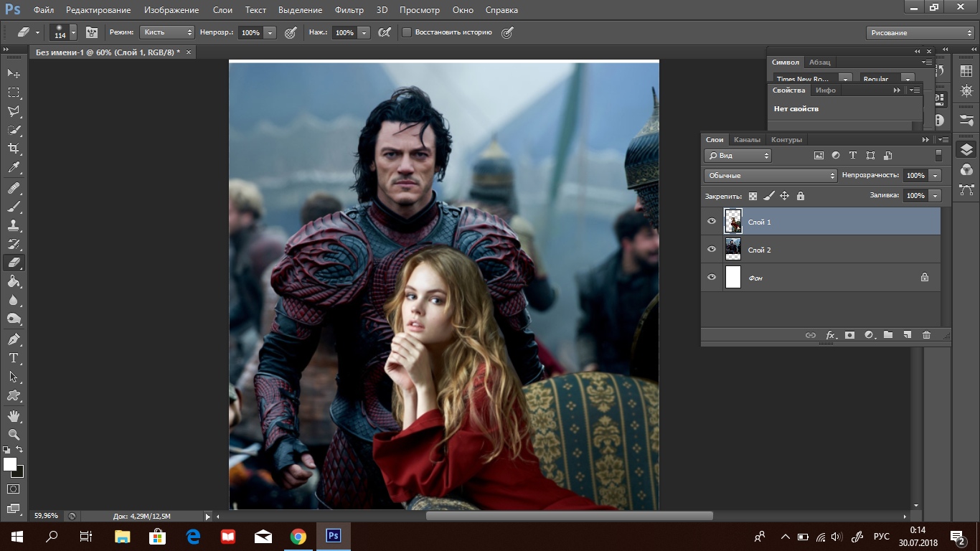
Task: Click the create new layer icon
Action: [x=907, y=335]
